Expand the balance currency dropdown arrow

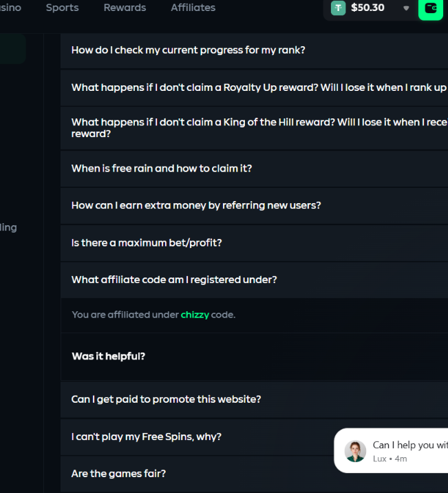click(406, 8)
